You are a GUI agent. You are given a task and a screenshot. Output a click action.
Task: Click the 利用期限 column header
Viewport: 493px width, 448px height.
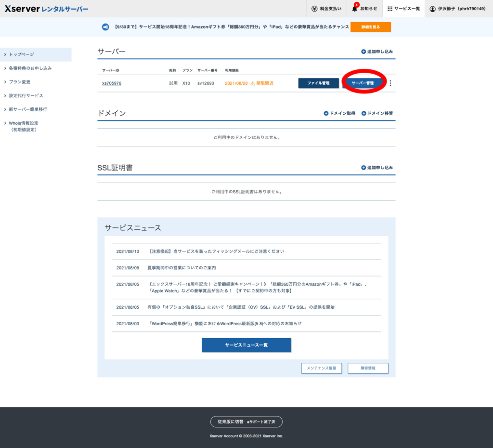coord(232,70)
